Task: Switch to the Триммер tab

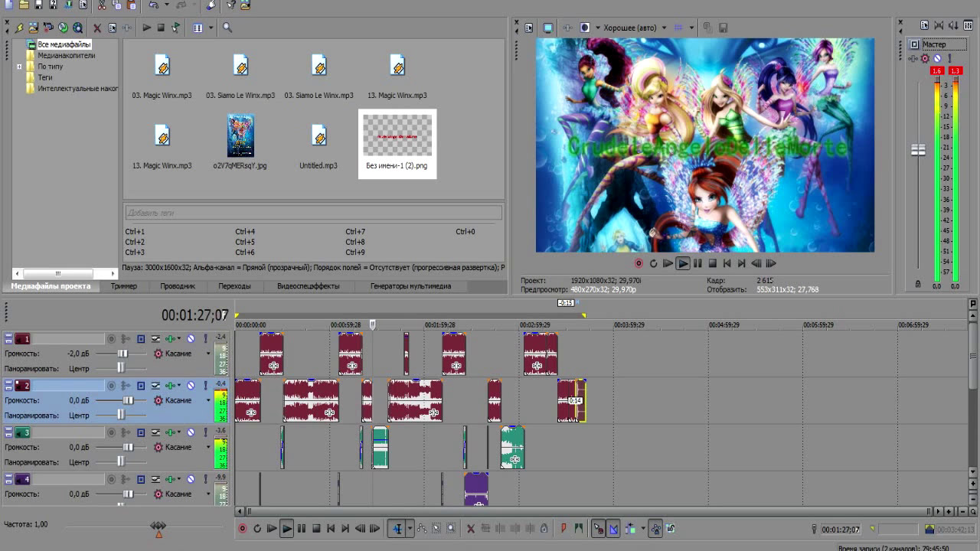Action: (123, 286)
